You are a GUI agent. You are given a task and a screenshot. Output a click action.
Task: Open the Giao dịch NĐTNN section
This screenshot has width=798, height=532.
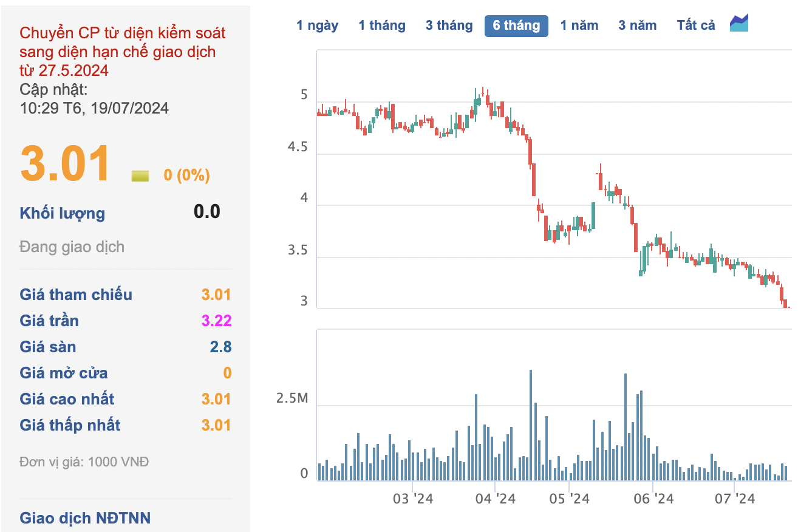(x=86, y=518)
